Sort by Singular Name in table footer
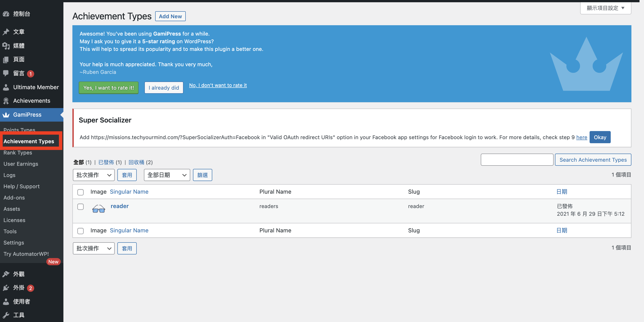The width and height of the screenshot is (644, 322). 129,230
